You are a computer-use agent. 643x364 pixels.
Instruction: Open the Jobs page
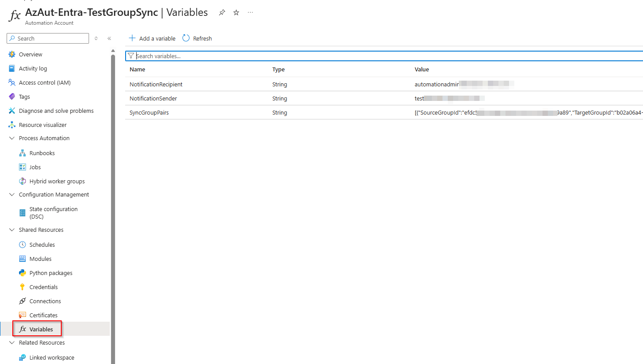pyautogui.click(x=35, y=167)
